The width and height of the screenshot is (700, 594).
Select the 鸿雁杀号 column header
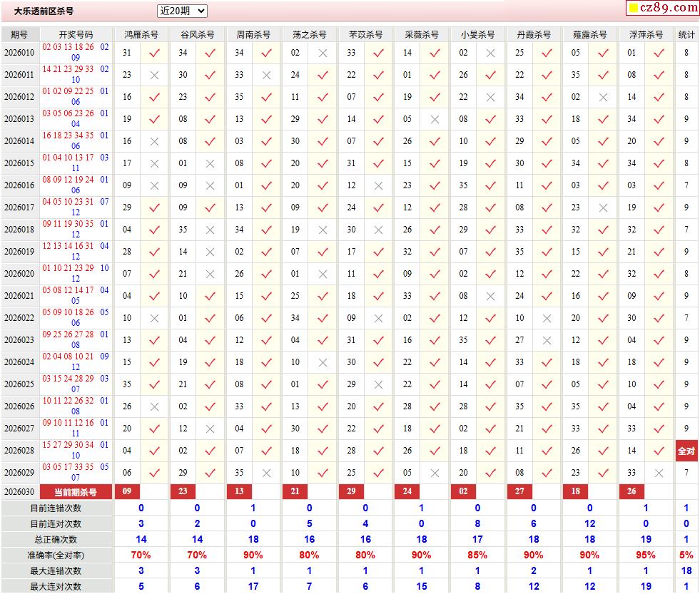(141, 34)
